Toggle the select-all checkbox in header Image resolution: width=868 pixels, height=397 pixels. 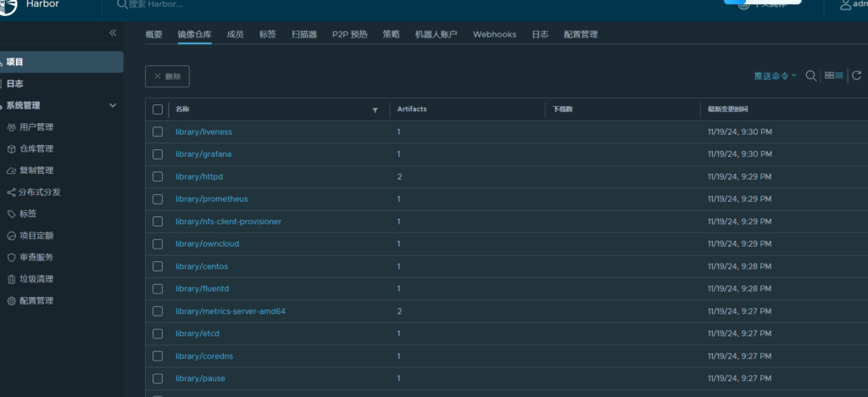[158, 109]
